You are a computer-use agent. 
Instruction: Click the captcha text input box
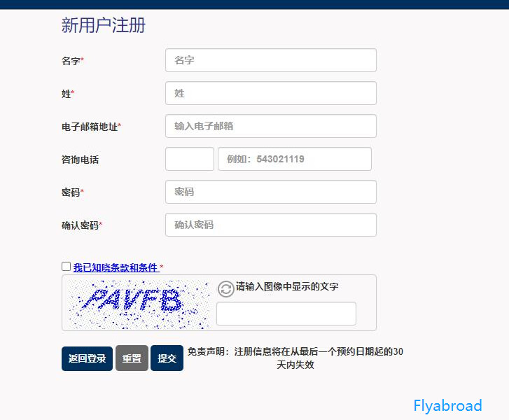(286, 314)
